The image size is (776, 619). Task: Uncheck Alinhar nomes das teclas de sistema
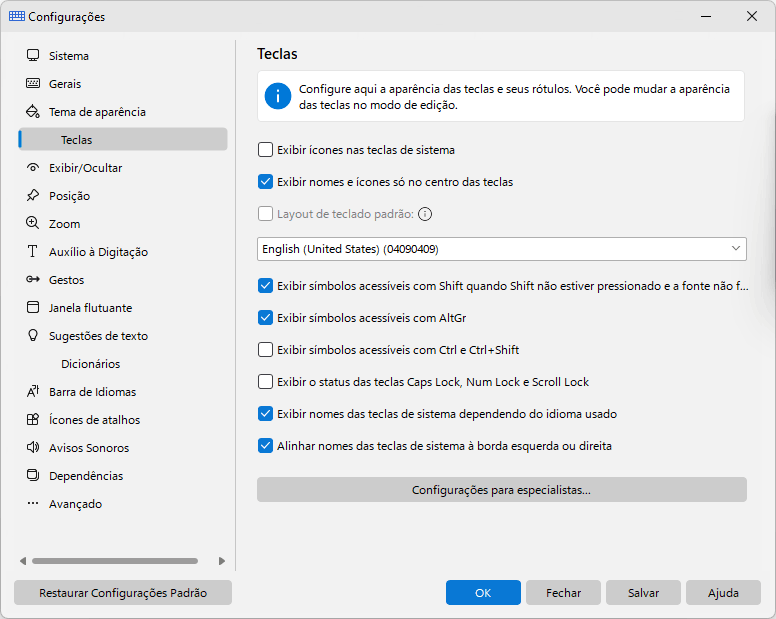265,446
